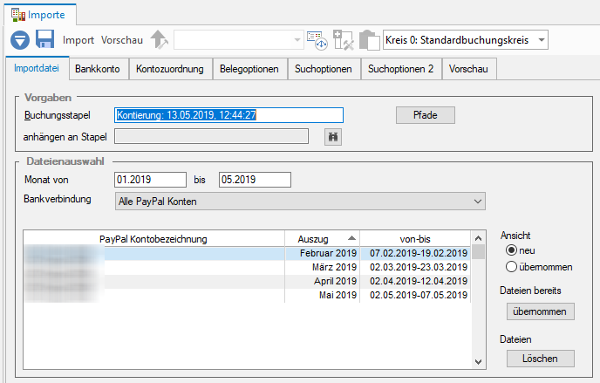Switch to the Bankkonto tab
600x383 pixels.
coord(98,69)
